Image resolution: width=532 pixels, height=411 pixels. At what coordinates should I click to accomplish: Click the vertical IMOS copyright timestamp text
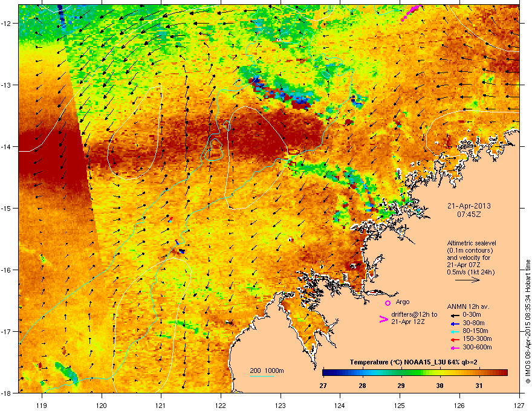(528, 322)
